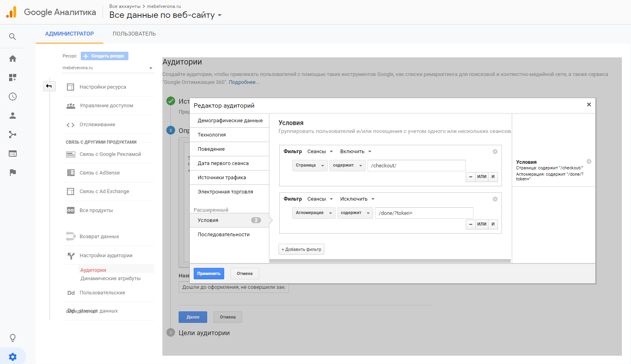Screen dimensions: 631x364
Task: Click '+ Добавить фильтр' button
Action: point(301,249)
